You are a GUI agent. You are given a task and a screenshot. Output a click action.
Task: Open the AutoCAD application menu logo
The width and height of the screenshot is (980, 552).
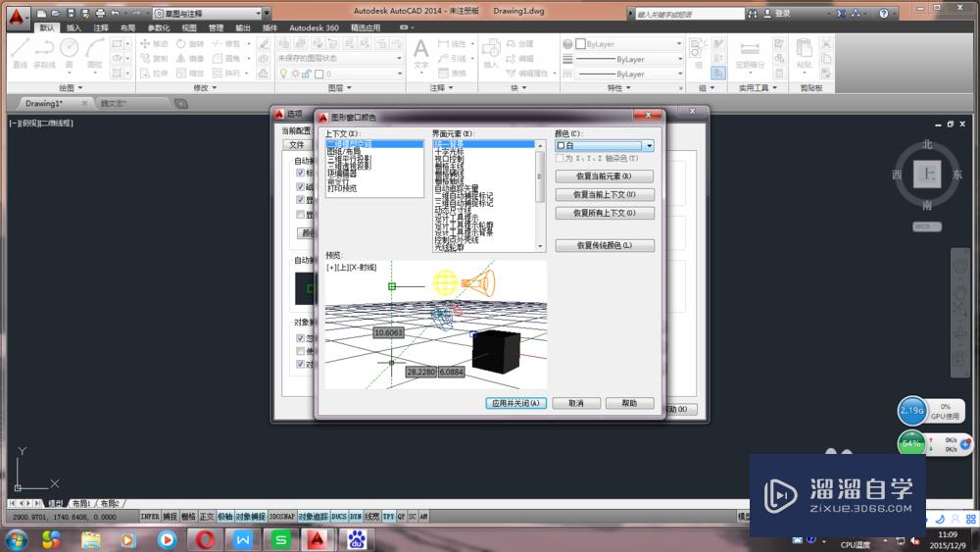17,18
